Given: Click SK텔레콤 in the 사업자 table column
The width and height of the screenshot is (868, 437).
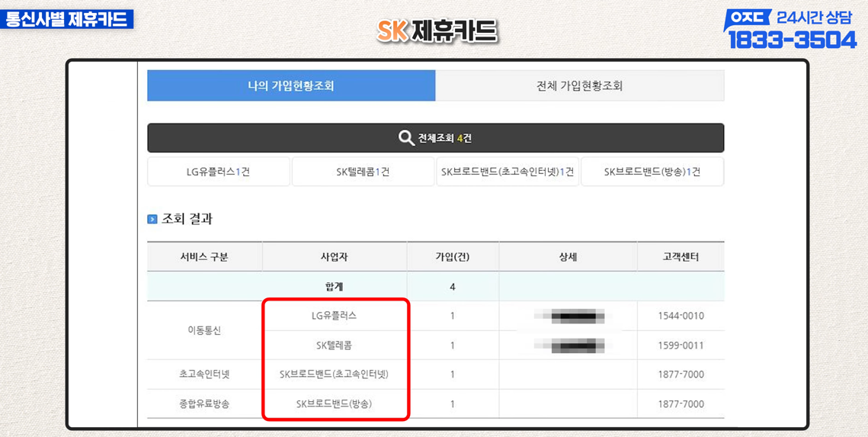Looking at the screenshot, I should tap(334, 345).
